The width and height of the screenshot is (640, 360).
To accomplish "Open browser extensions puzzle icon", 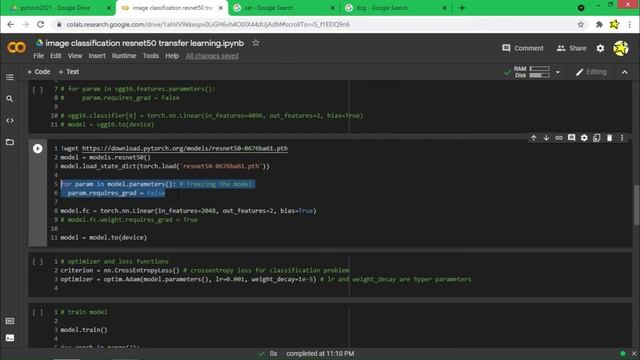I will (x=599, y=24).
